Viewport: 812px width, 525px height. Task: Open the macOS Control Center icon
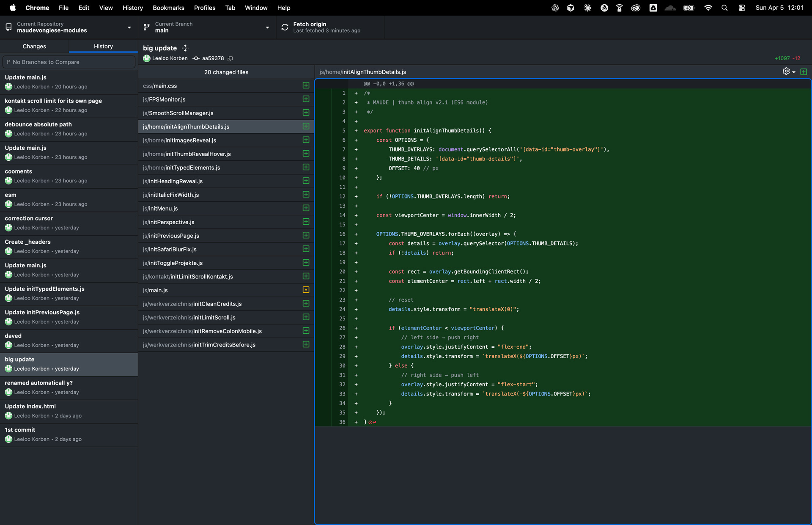(x=742, y=8)
